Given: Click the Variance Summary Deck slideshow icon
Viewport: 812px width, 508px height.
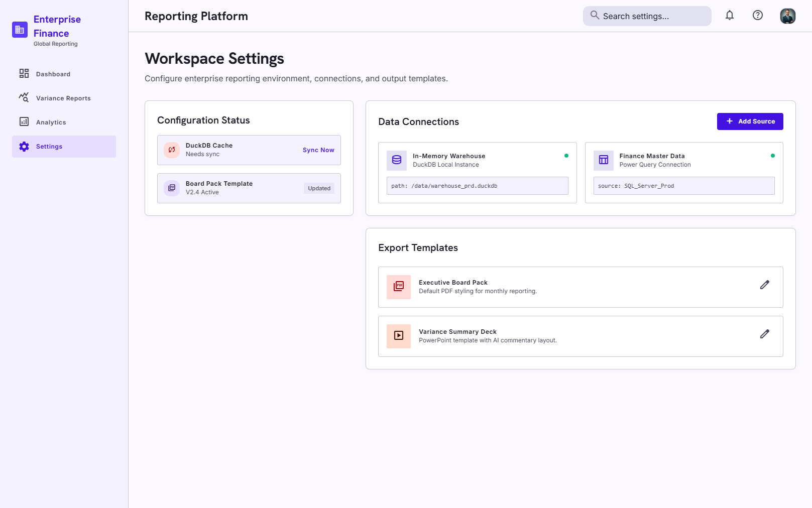Looking at the screenshot, I should pos(399,336).
